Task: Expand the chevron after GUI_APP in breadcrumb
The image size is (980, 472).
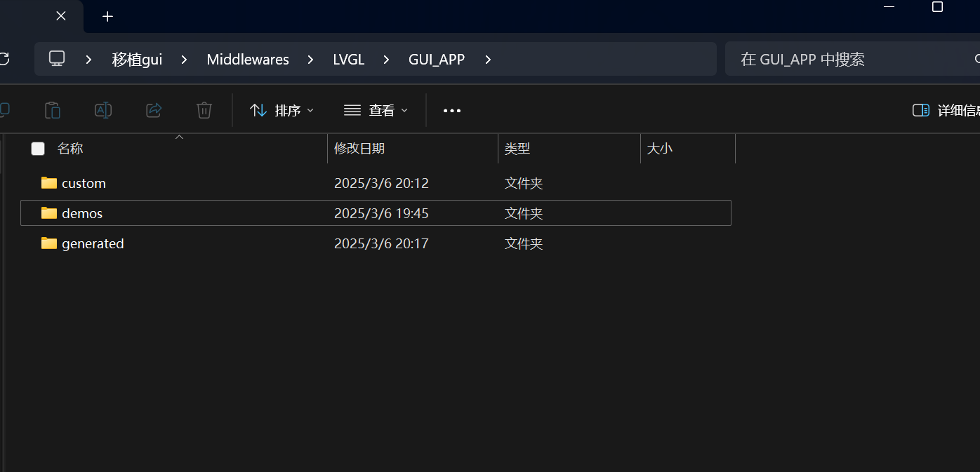Action: 487,59
